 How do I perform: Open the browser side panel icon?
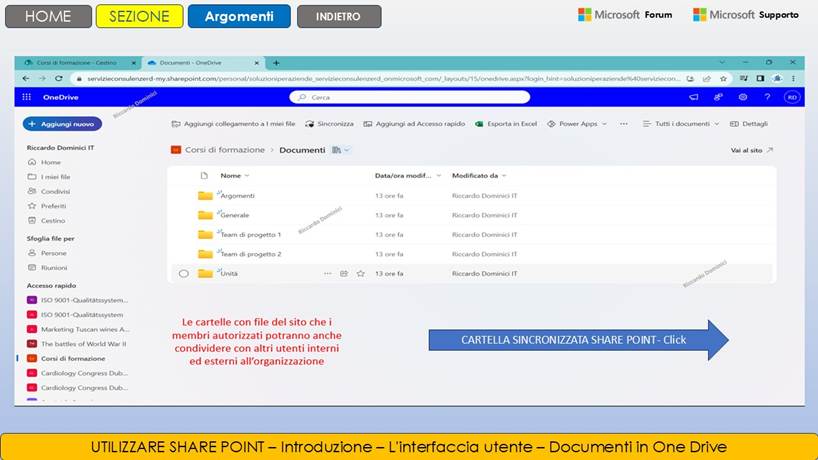point(760,79)
